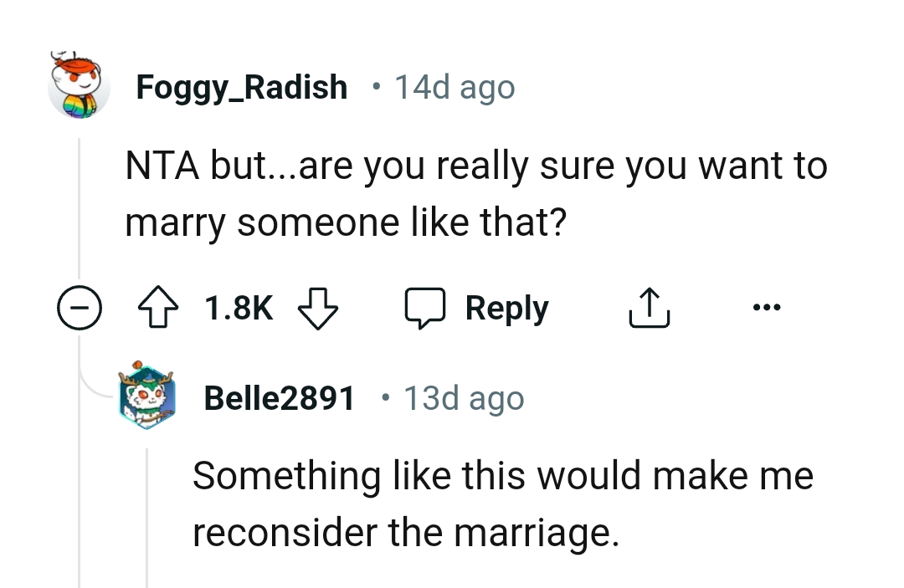The width and height of the screenshot is (904, 588).
Task: Click the 14d ago timestamp
Action: (455, 86)
